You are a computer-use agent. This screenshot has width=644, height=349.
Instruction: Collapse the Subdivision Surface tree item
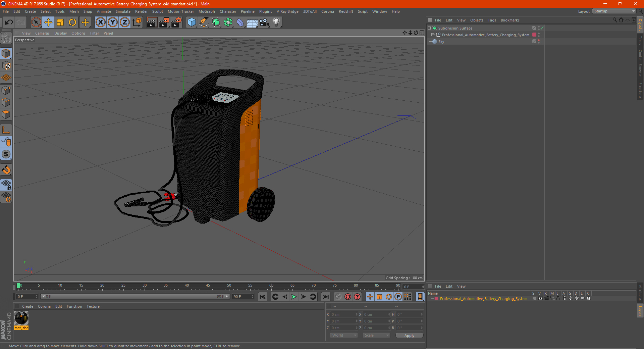[429, 28]
